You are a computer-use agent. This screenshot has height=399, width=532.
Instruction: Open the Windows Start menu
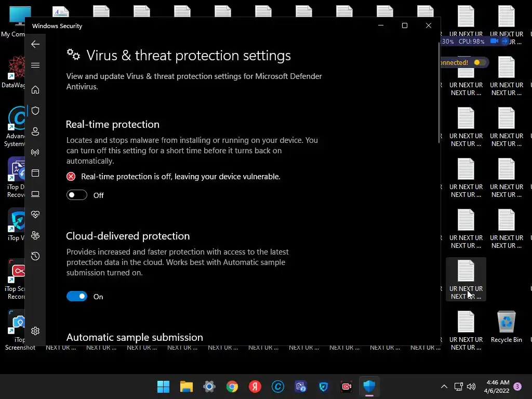163,387
